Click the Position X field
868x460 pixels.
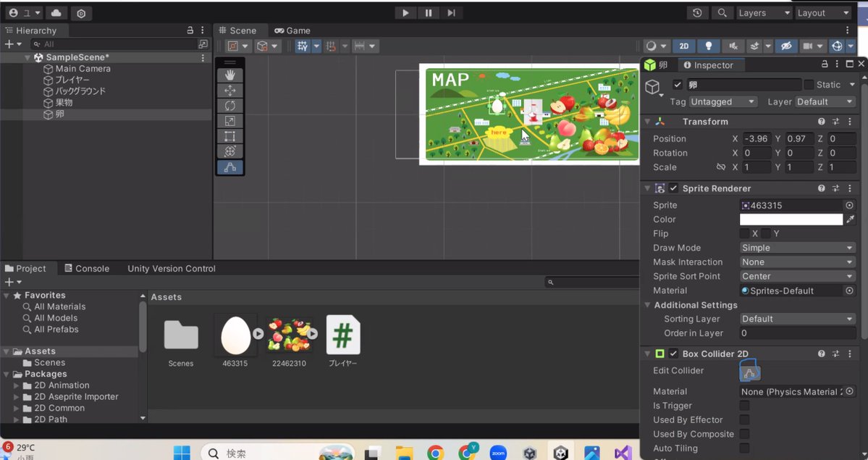tap(757, 138)
